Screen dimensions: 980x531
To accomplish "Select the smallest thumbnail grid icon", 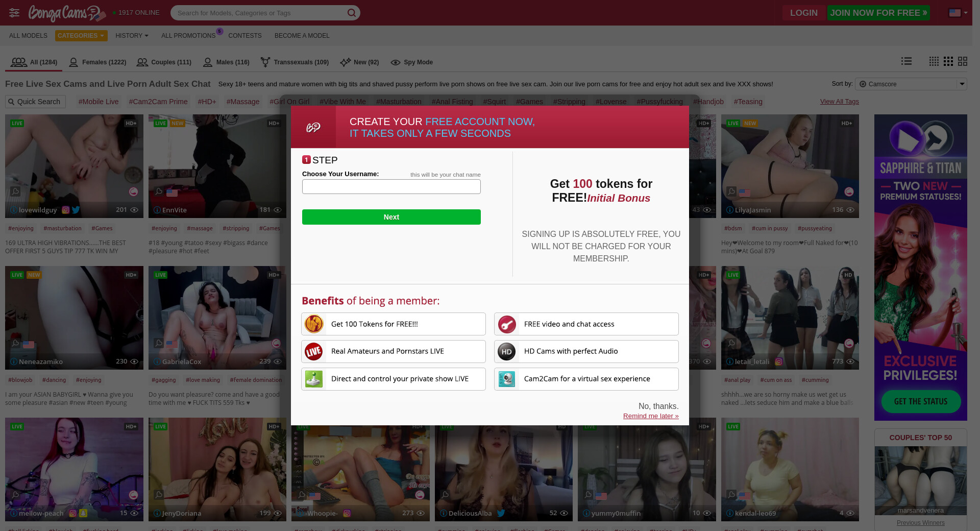I will point(934,61).
